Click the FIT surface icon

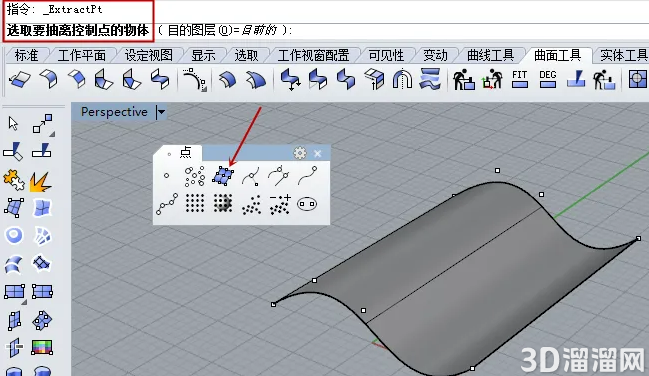click(519, 79)
